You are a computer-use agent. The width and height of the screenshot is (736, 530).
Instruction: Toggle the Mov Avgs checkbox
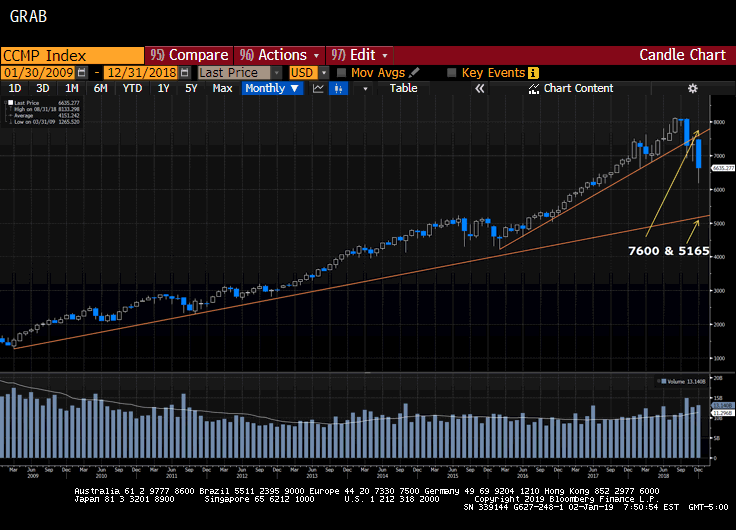342,73
